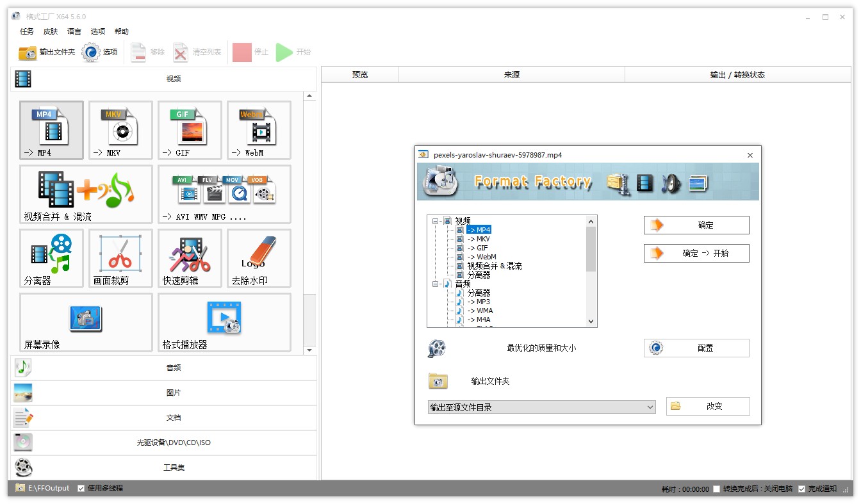This screenshot has height=504, width=861.
Task: Toggle the 使用多线程 checkbox
Action: [81, 489]
